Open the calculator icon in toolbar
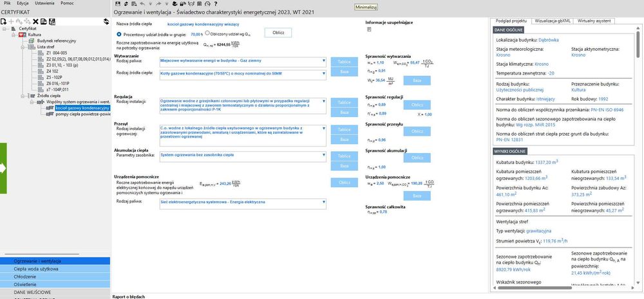 pyautogui.click(x=199, y=4)
